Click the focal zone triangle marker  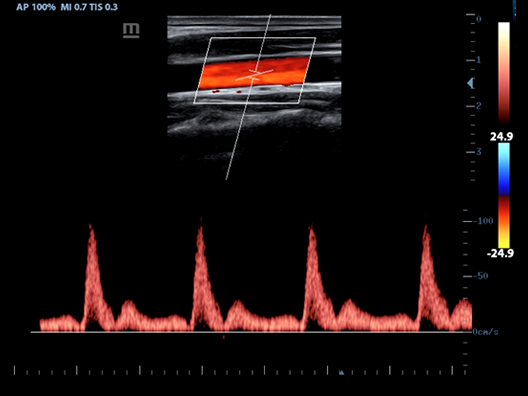tap(471, 83)
